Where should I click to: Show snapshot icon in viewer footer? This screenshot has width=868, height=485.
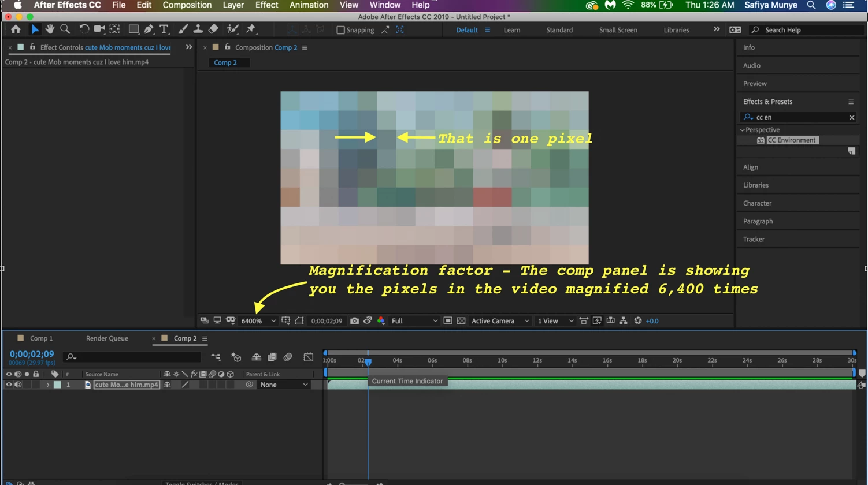[368, 321]
